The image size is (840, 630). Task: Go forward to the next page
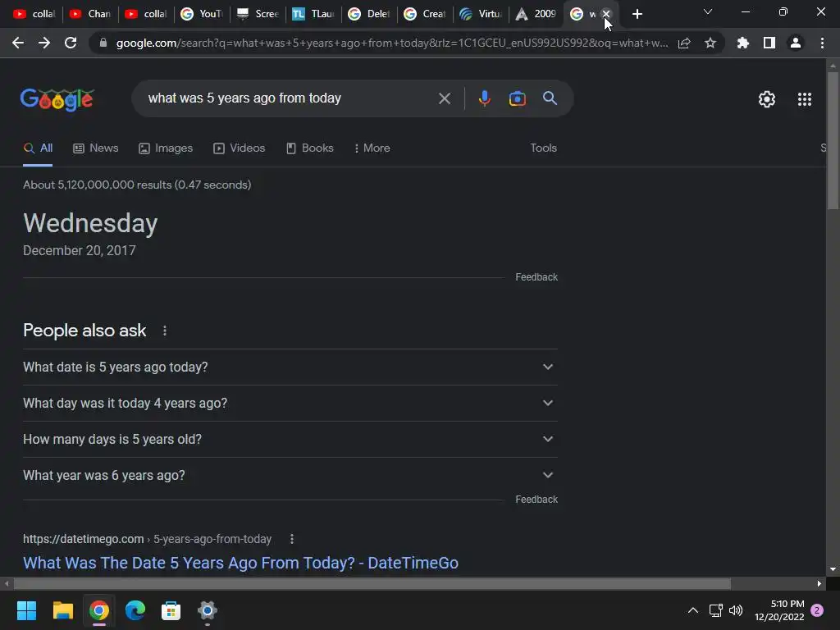tap(44, 43)
